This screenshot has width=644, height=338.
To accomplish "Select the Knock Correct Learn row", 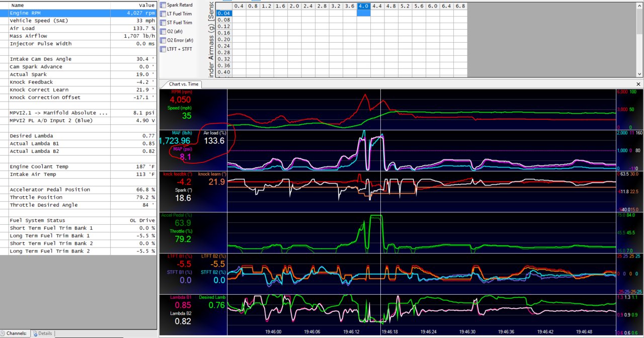I will (x=78, y=90).
